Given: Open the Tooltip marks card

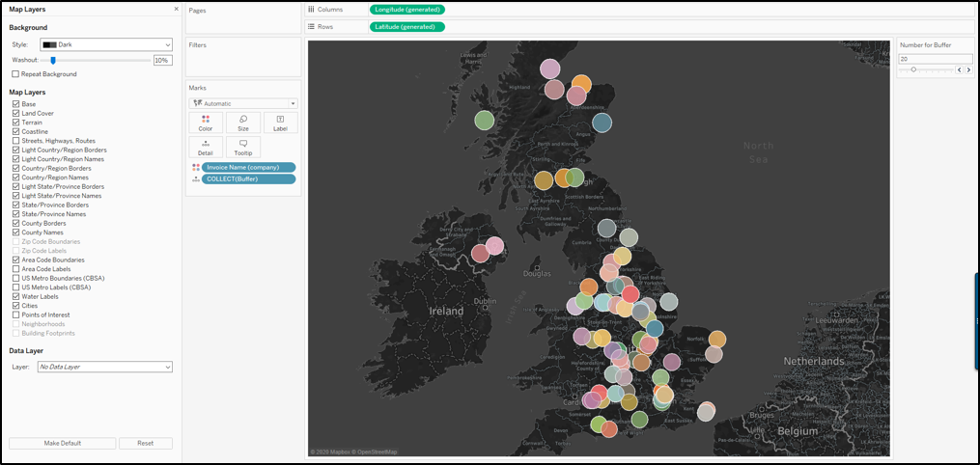Looking at the screenshot, I should 242,148.
